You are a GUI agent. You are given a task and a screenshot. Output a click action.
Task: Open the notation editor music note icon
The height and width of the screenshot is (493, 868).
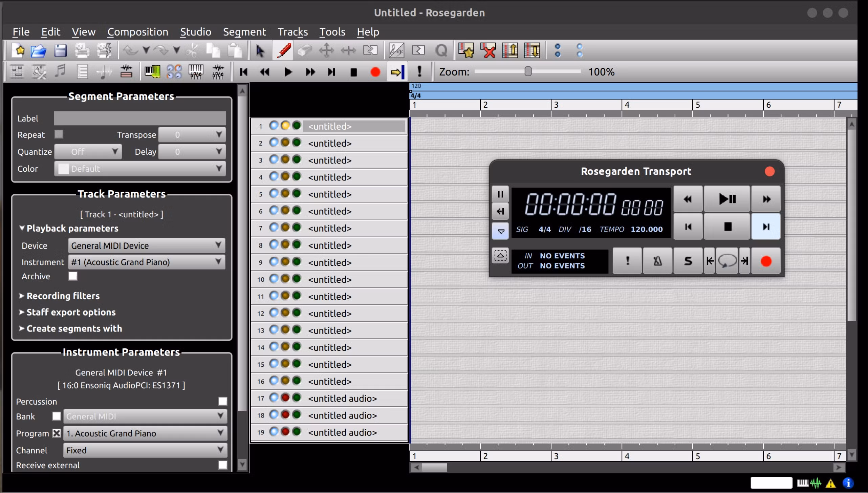60,71
